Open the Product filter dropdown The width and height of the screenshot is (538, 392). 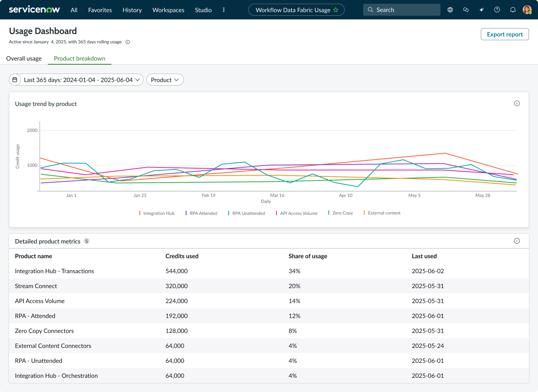click(x=165, y=80)
